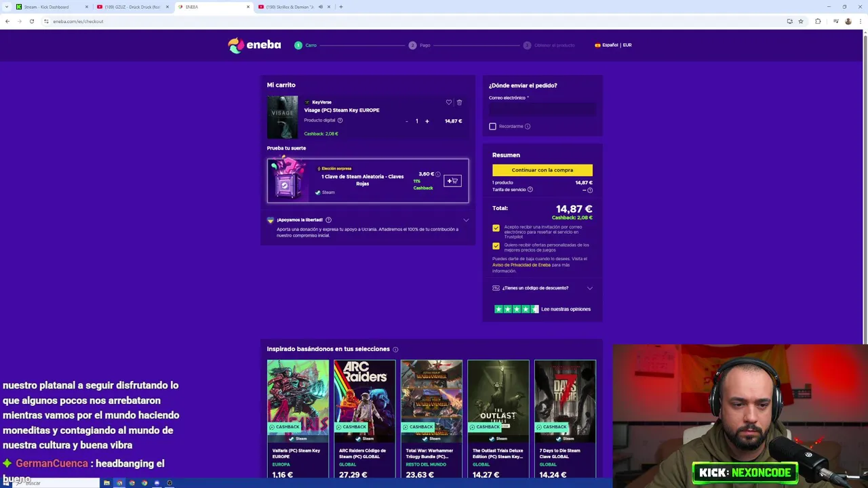Open a new browser tab
Image resolution: width=868 pixels, height=488 pixels.
340,7
